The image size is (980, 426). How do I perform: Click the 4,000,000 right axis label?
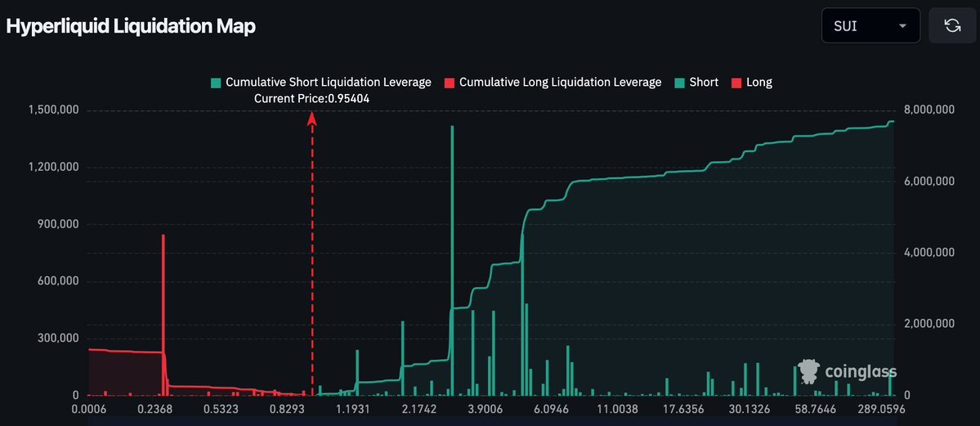(x=929, y=253)
